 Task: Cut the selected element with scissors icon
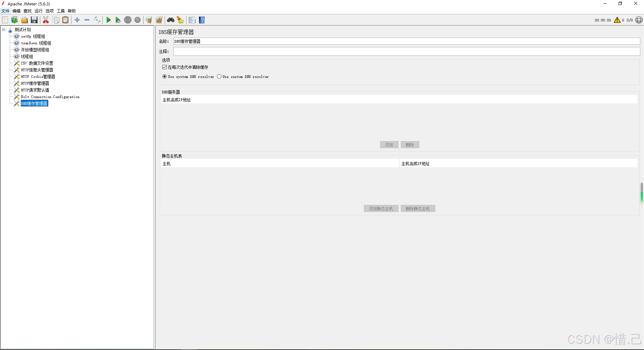pyautogui.click(x=46, y=20)
